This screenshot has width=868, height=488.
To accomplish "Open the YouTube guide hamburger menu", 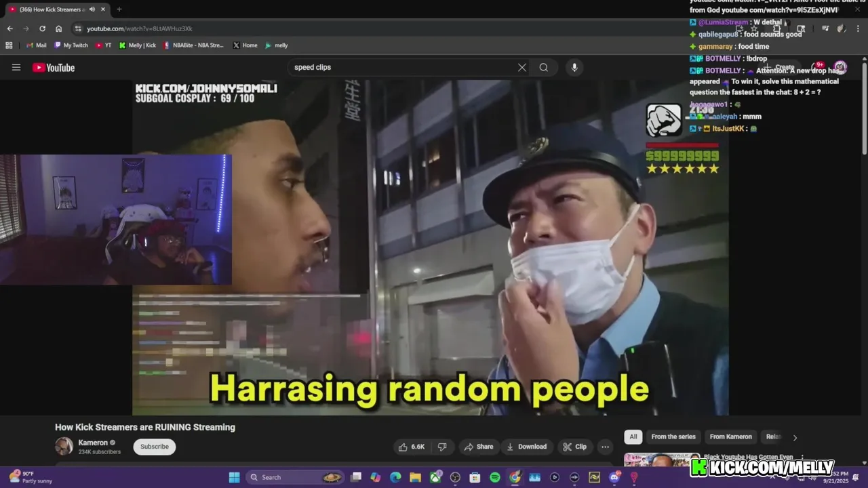I will (16, 67).
